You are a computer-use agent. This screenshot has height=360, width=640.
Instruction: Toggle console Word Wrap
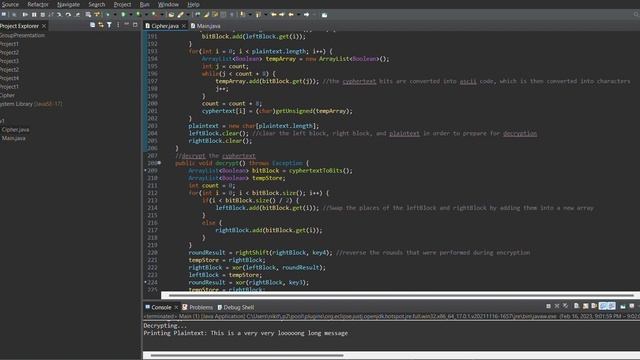click(x=594, y=306)
